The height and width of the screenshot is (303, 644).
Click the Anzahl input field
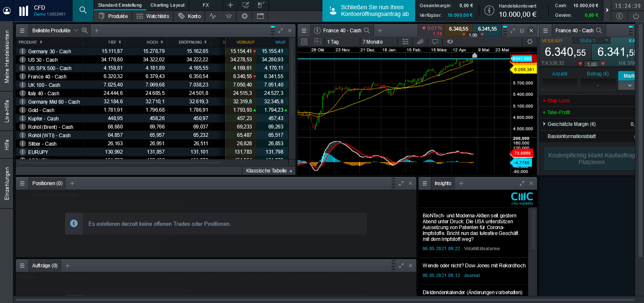559,84
